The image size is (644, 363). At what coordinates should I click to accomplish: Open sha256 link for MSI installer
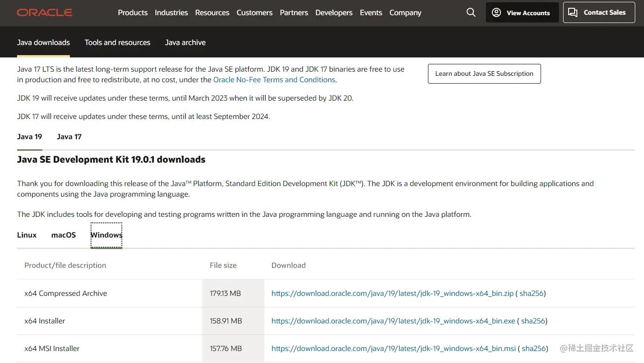click(534, 348)
